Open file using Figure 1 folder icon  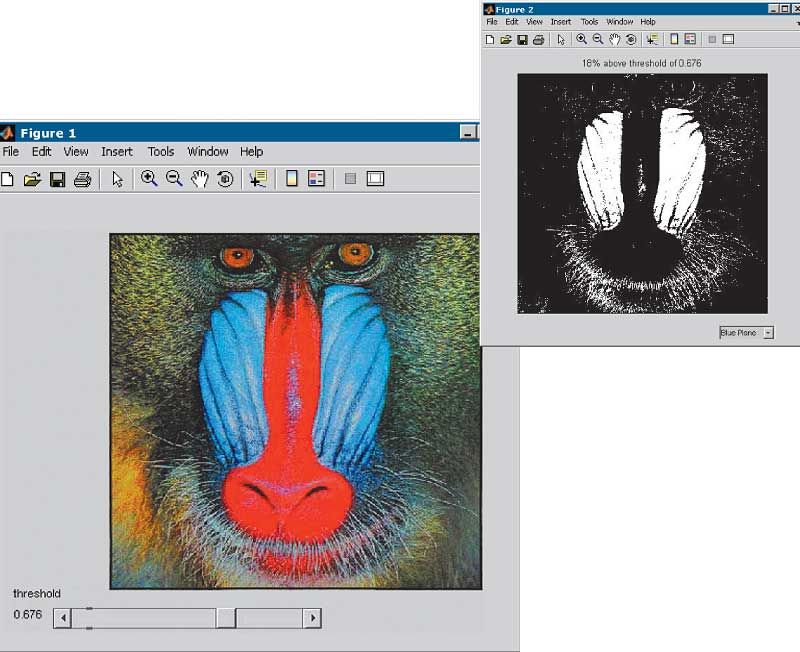pos(32,180)
